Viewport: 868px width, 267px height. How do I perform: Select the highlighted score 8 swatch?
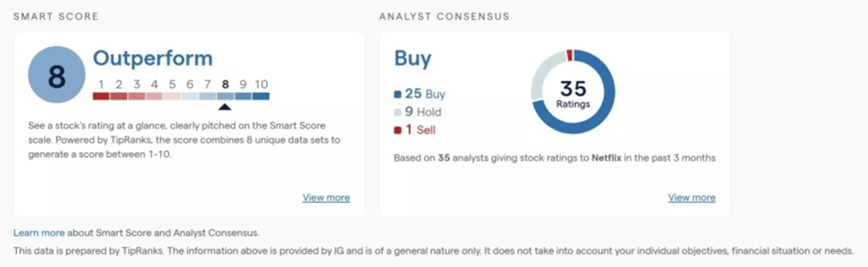pos(225,97)
